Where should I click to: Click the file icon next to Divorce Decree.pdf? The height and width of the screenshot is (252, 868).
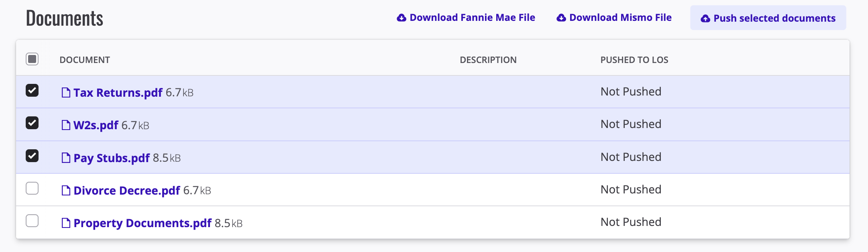(x=66, y=190)
